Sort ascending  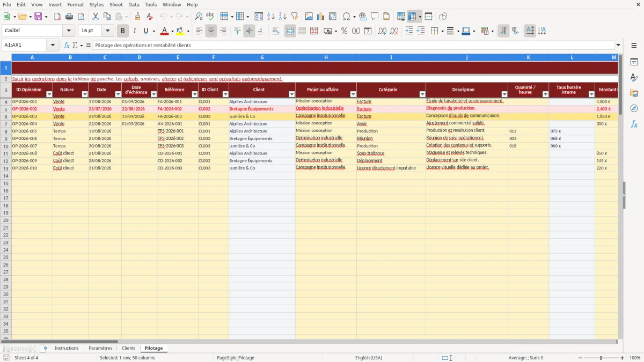pyautogui.click(x=271, y=17)
